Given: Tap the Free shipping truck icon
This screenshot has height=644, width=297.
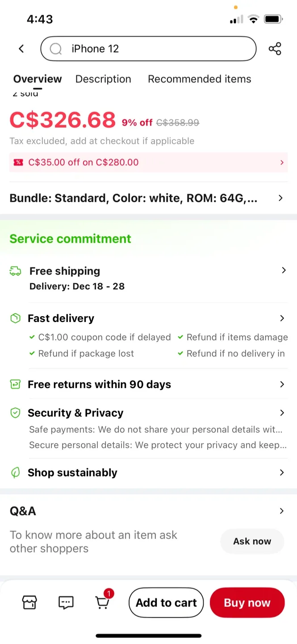Looking at the screenshot, I should coord(15,271).
